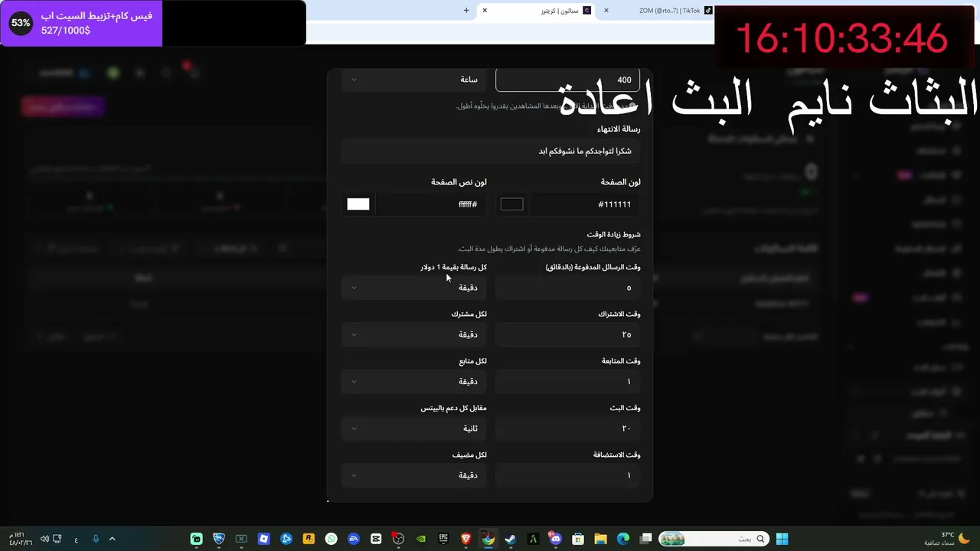Open the NVIDIA app taskbar icon
Image resolution: width=980 pixels, height=551 pixels.
click(x=421, y=539)
